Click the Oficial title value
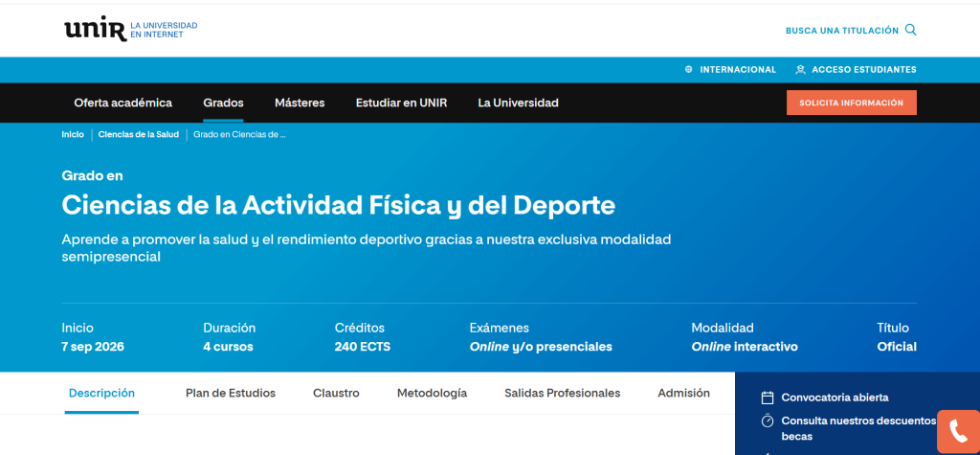 coord(897,347)
